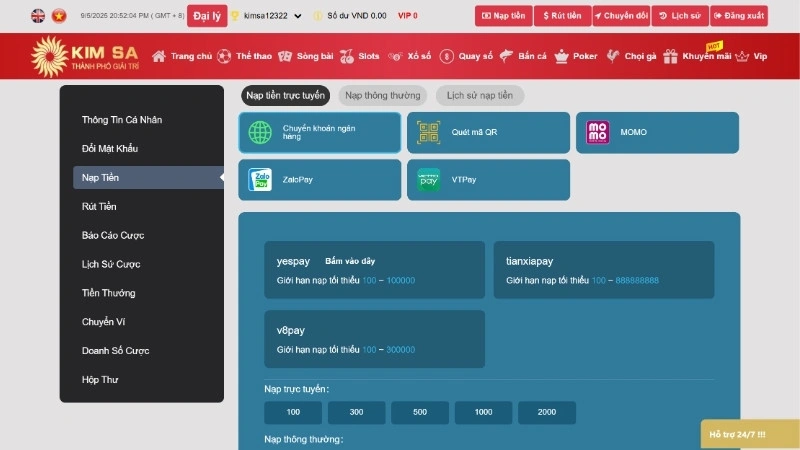
Task: Switch to the Nạp thông thường tab
Action: coord(383,96)
